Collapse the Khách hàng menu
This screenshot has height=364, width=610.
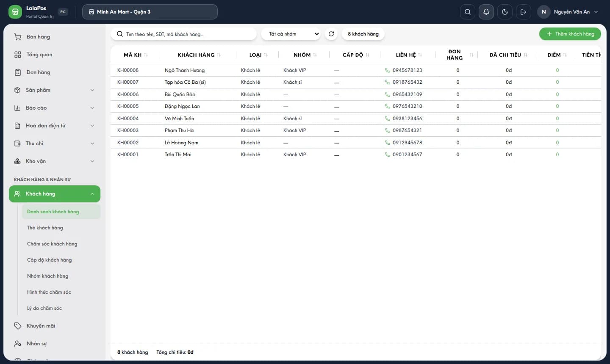(55, 194)
